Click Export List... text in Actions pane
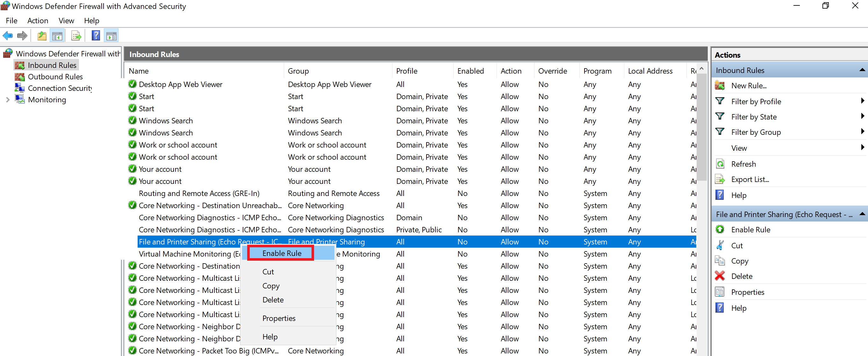 click(x=750, y=180)
